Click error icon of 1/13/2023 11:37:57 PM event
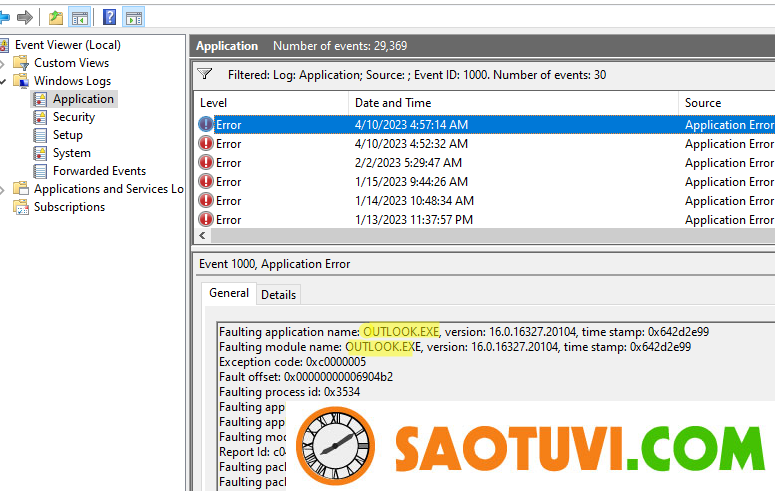The width and height of the screenshot is (775, 491). click(x=206, y=219)
